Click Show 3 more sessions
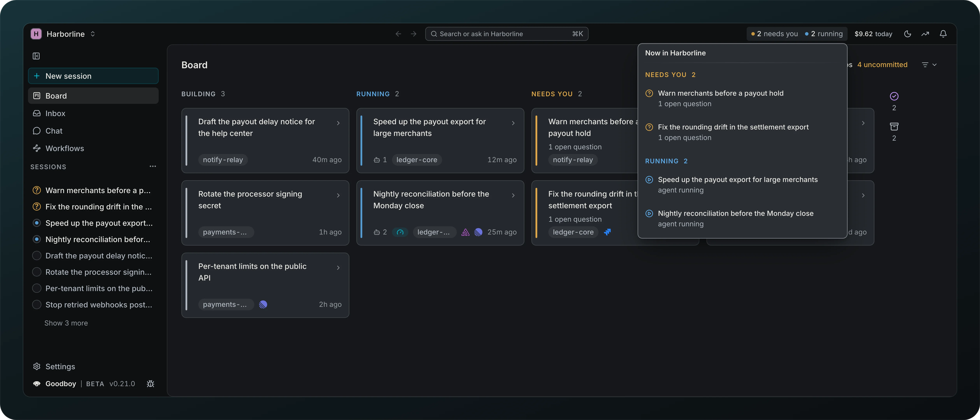The image size is (980, 420). click(66, 323)
